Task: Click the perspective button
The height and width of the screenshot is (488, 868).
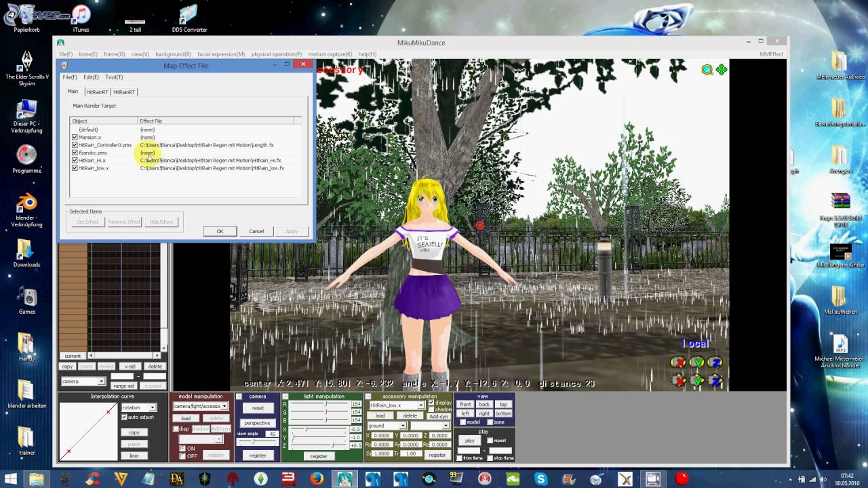Action: coord(258,423)
